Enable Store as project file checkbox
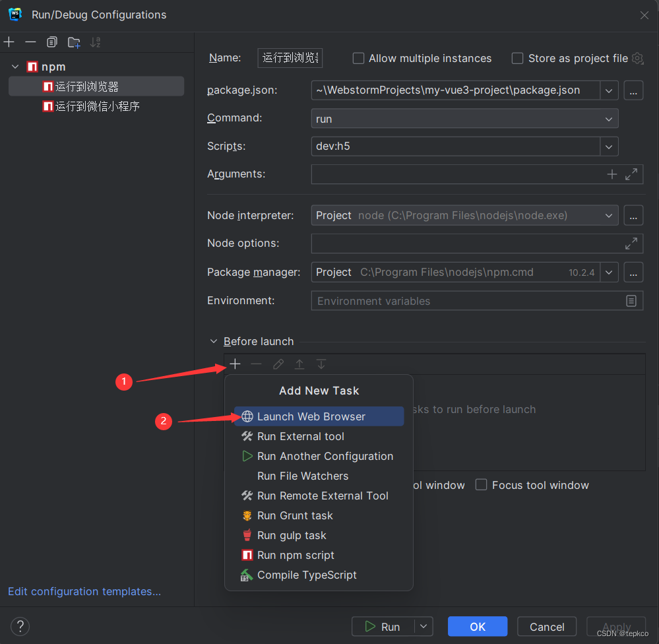The image size is (659, 644). 517,58
